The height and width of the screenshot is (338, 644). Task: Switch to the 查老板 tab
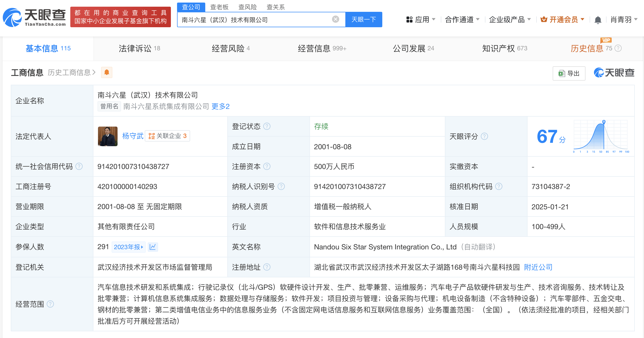point(219,7)
